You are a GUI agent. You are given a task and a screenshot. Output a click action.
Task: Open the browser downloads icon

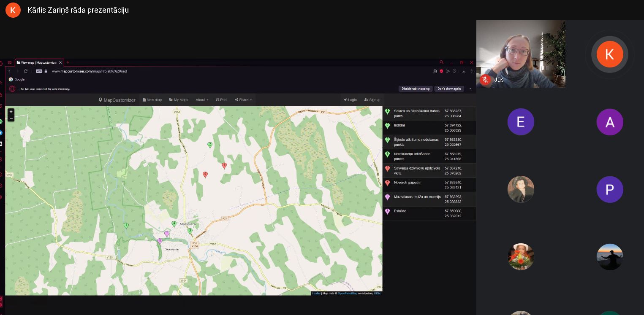click(464, 71)
